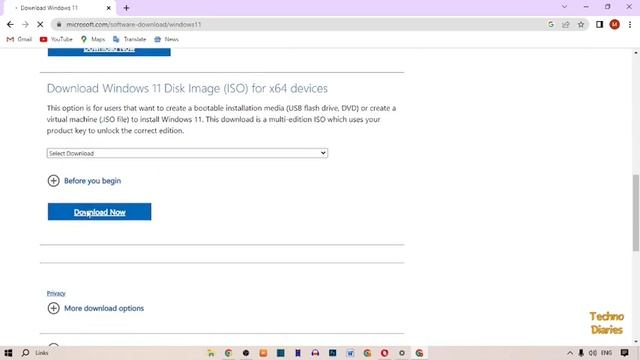Viewport: 640px width, 360px height.
Task: Open the Privacy link
Action: [56, 293]
